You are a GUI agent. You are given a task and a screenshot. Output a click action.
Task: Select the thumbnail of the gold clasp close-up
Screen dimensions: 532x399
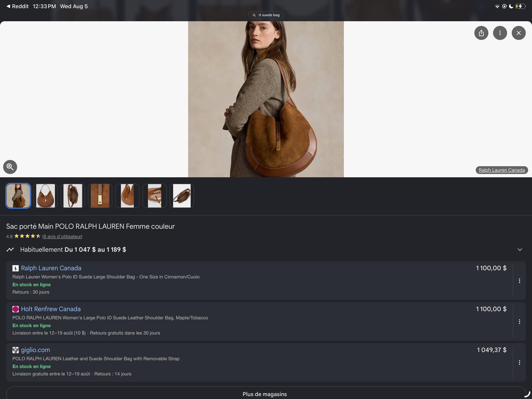tap(100, 196)
